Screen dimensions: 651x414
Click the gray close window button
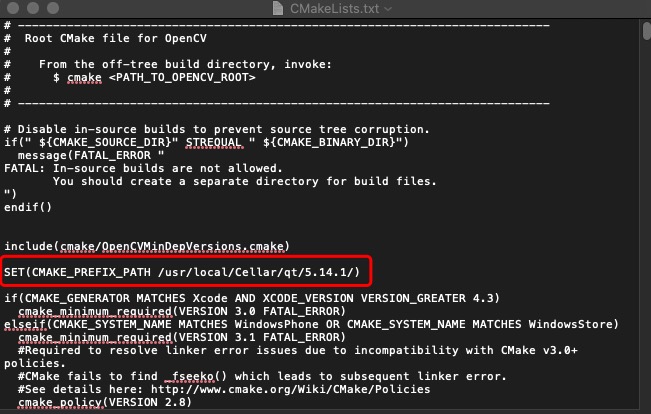pos(13,7)
